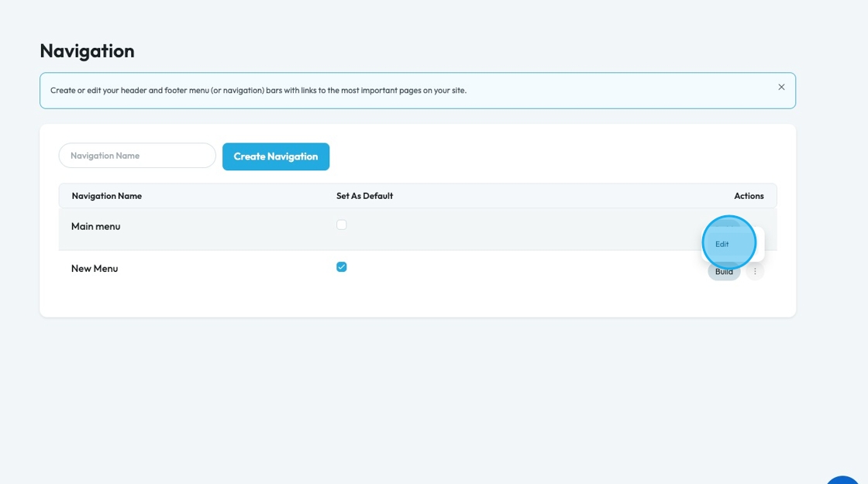This screenshot has width=868, height=484.
Task: Click the Navigation Name input field
Action: 137,156
